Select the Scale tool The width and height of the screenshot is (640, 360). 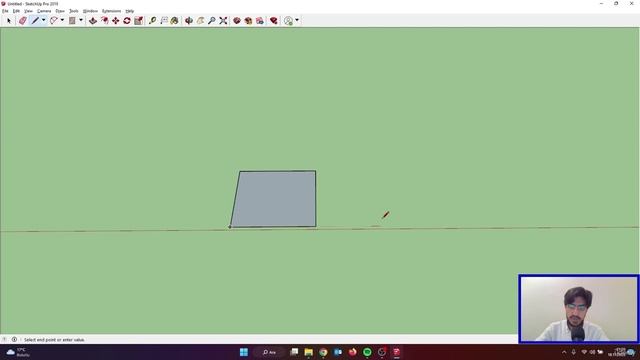[138, 20]
